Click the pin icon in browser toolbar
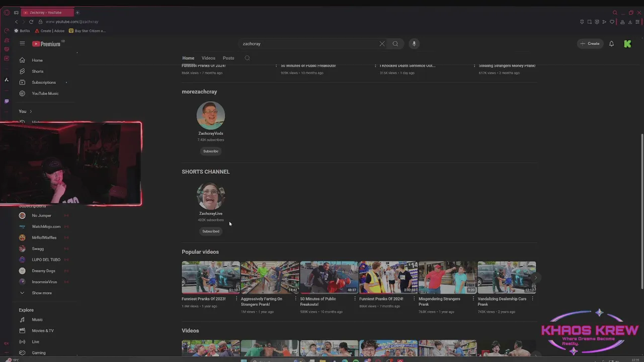Viewport: 644px width, 362px height. (x=582, y=22)
